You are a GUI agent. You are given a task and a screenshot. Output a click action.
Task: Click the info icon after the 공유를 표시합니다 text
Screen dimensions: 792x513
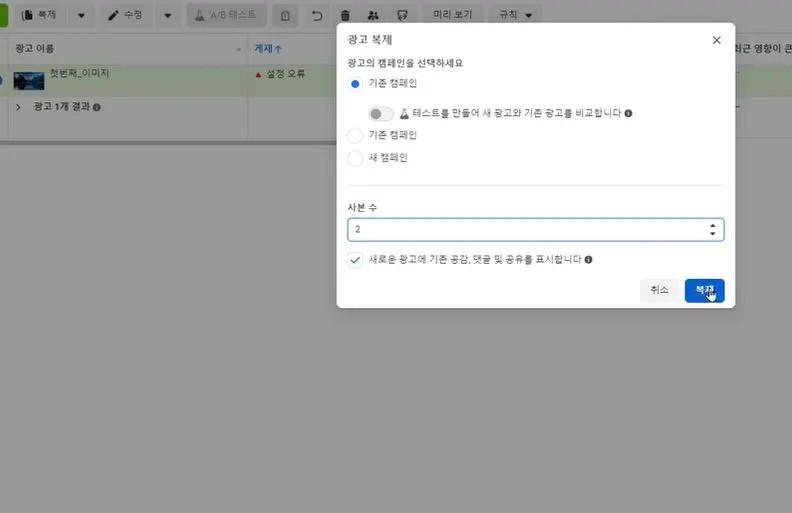588,260
